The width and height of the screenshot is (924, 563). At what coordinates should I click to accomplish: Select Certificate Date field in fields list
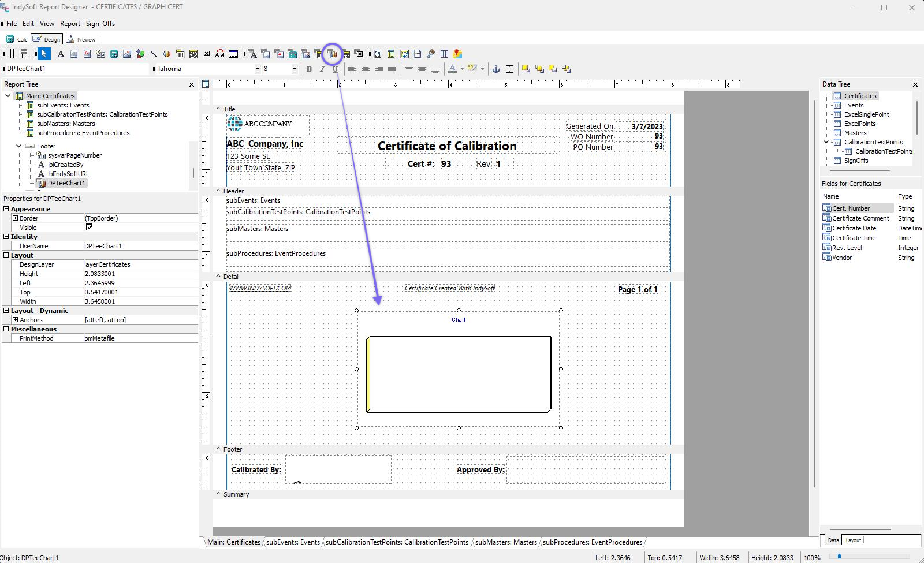point(854,228)
